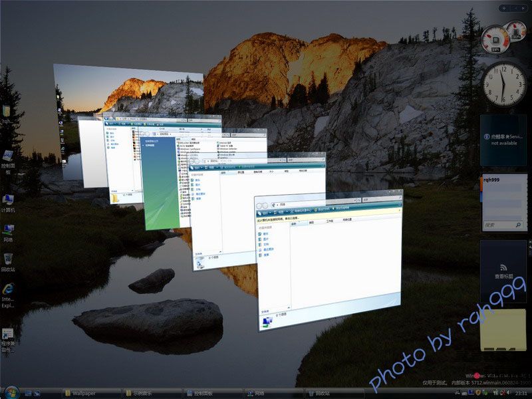Open the Internet Explorer desktop icon
532x399 pixels.
point(8,291)
